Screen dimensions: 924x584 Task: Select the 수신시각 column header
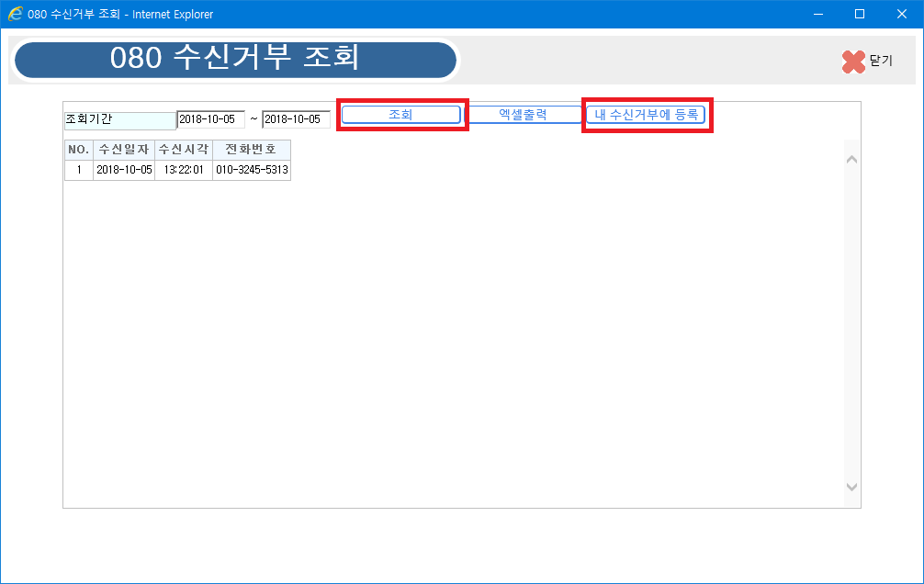184,150
